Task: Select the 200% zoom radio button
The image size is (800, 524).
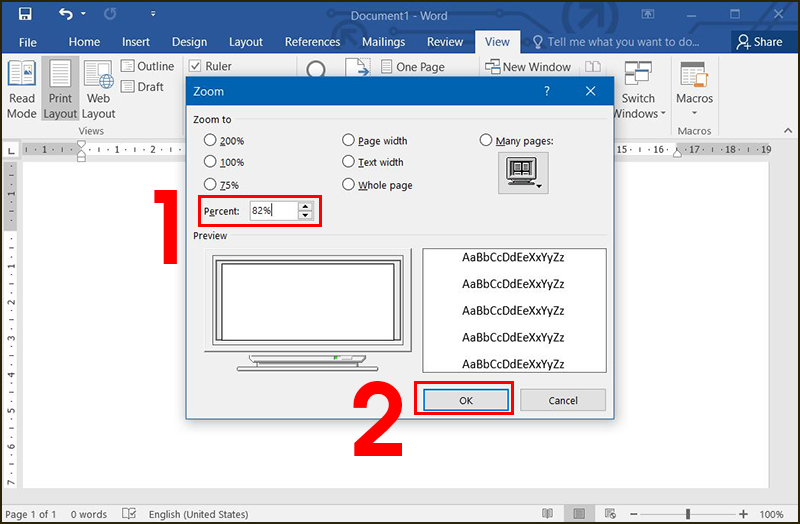Action: 210,140
